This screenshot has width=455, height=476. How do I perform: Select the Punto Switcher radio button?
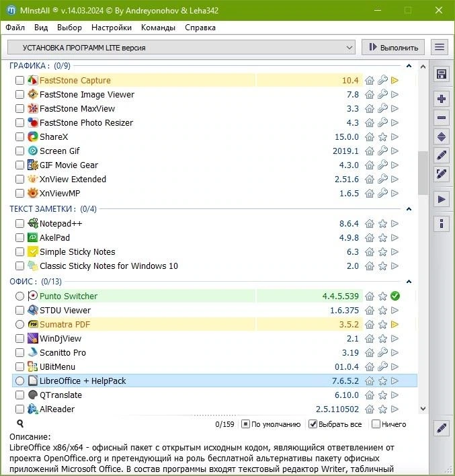pyautogui.click(x=19, y=296)
